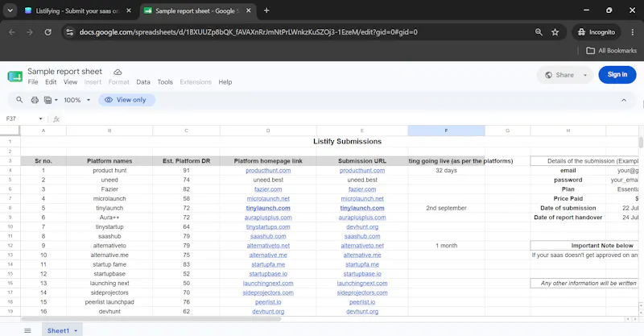Select the 'Date of report handover' cell

[x=568, y=218]
